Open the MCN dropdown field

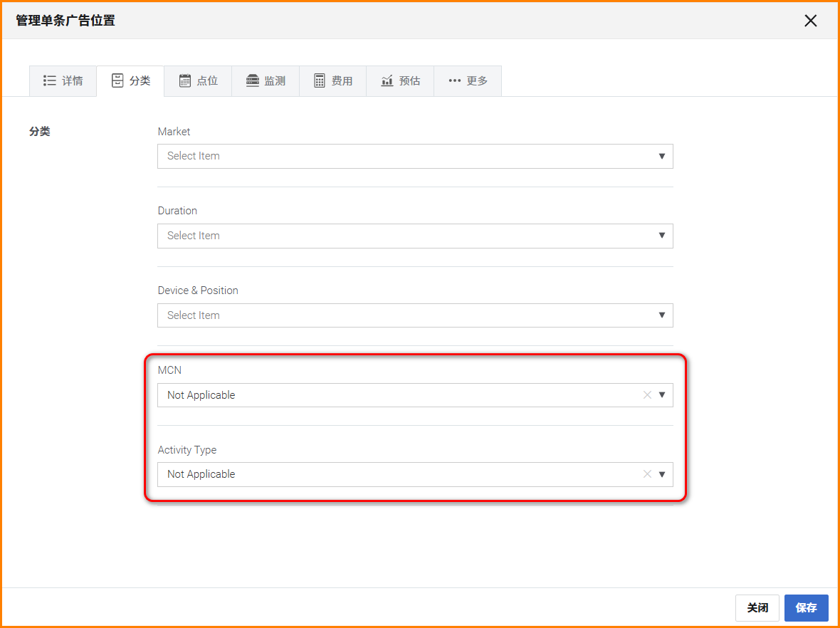coord(415,395)
